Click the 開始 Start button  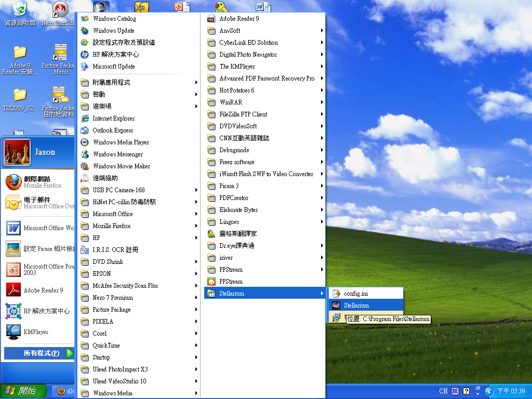[23, 391]
